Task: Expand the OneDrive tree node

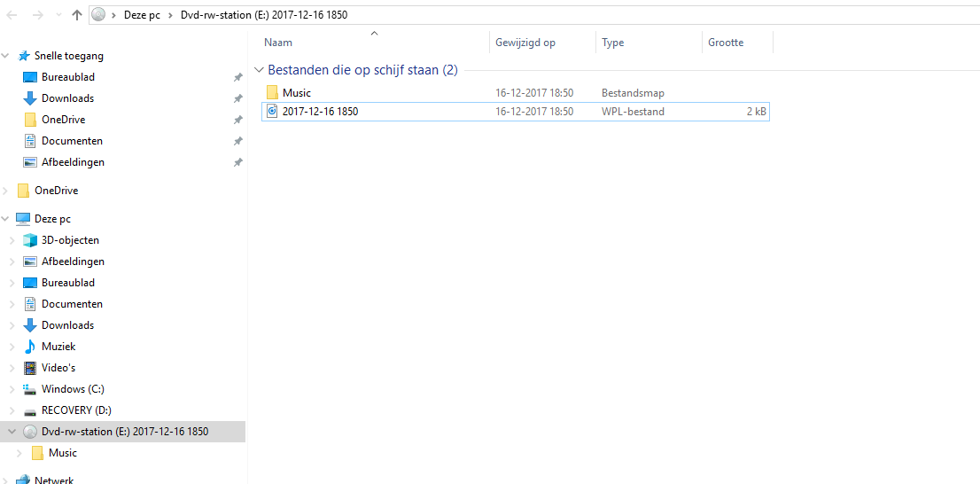Action: tap(5, 190)
